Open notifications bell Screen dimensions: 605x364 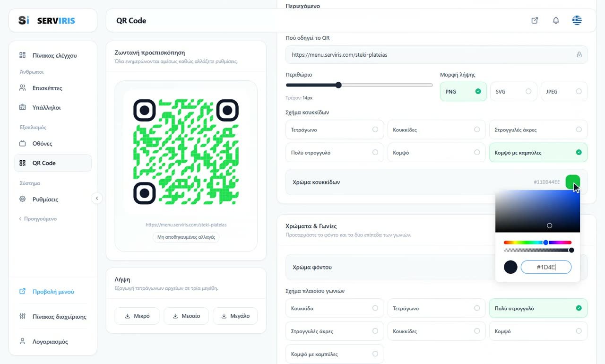pos(556,20)
